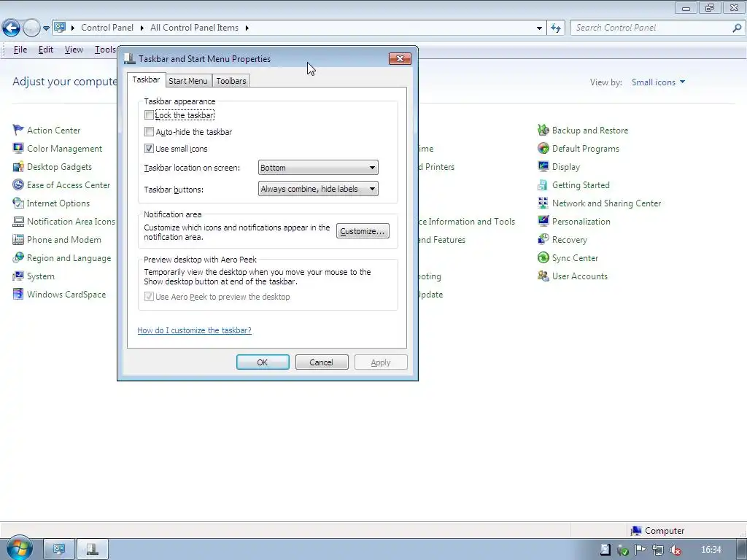Viewport: 747px width, 560px height.
Task: Close Taskbar and Start Menu Properties dialog
Action: (400, 58)
